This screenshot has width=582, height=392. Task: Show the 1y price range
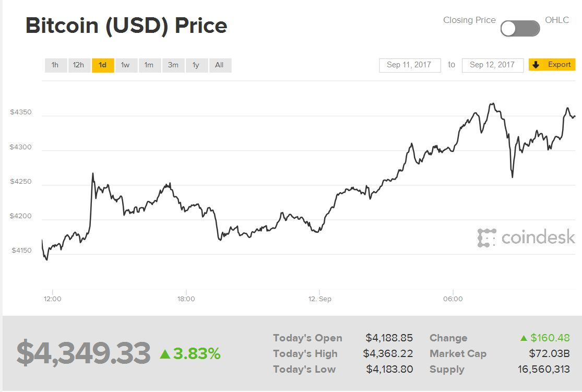pyautogui.click(x=196, y=65)
